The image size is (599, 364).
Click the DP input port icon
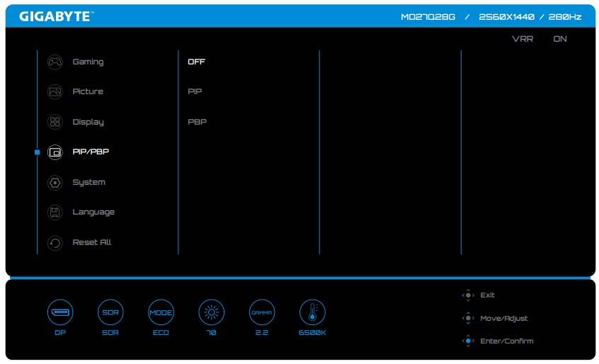pyautogui.click(x=59, y=312)
